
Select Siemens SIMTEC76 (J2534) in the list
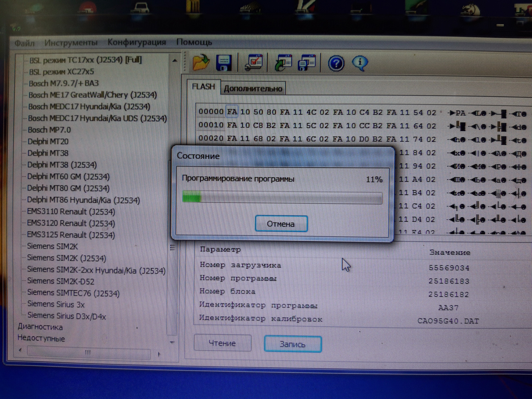[73, 293]
